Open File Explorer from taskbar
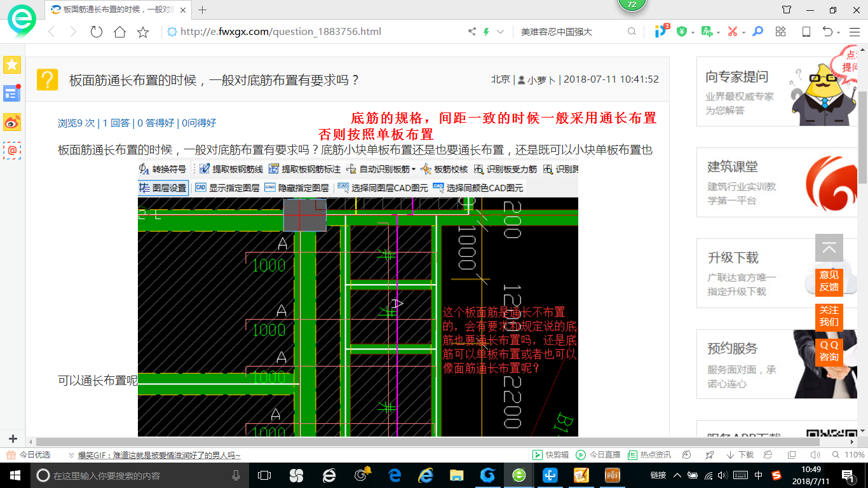This screenshot has width=868, height=488. click(457, 475)
